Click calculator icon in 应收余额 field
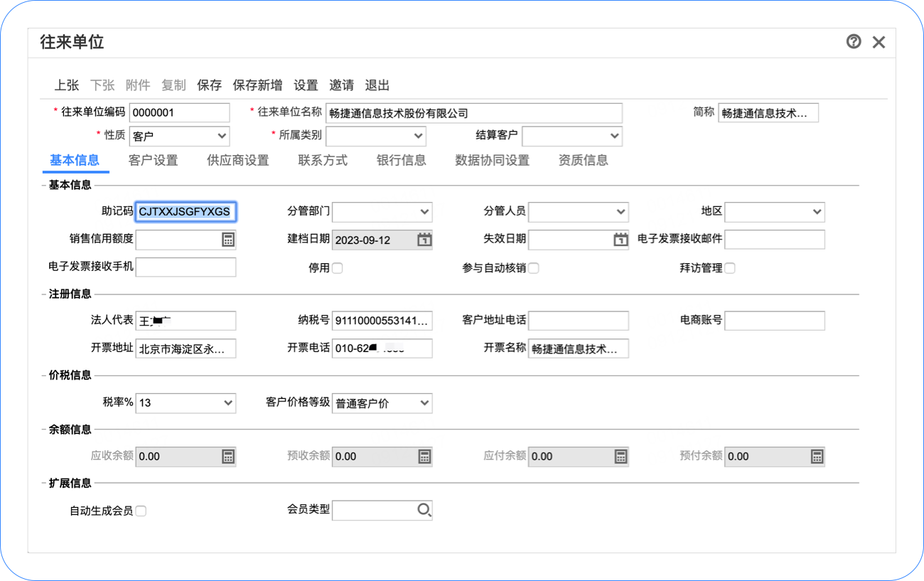Image resolution: width=924 pixels, height=581 pixels. [228, 457]
